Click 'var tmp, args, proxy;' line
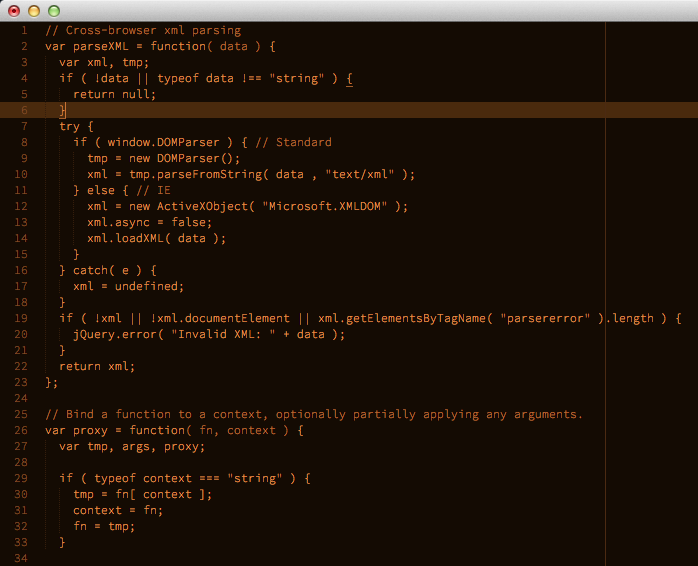Viewport: 698px width, 566px height. click(132, 447)
